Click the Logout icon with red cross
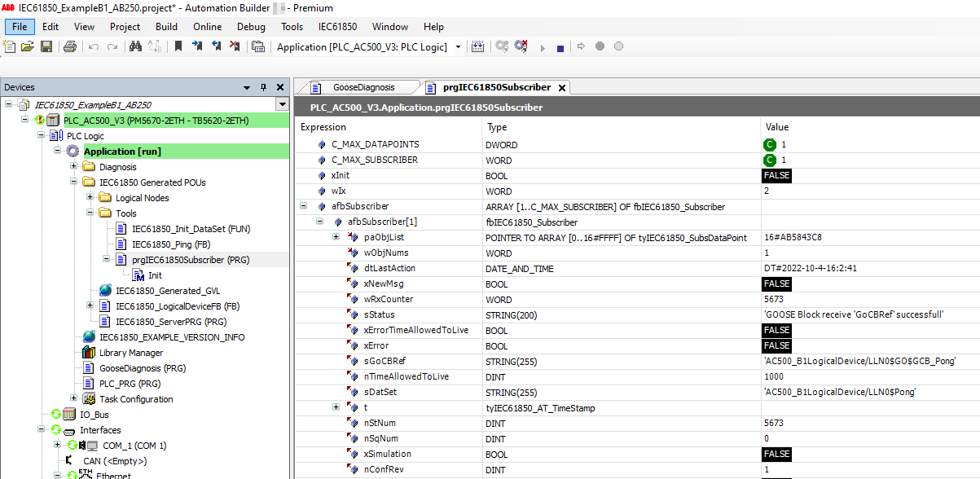 click(x=521, y=47)
